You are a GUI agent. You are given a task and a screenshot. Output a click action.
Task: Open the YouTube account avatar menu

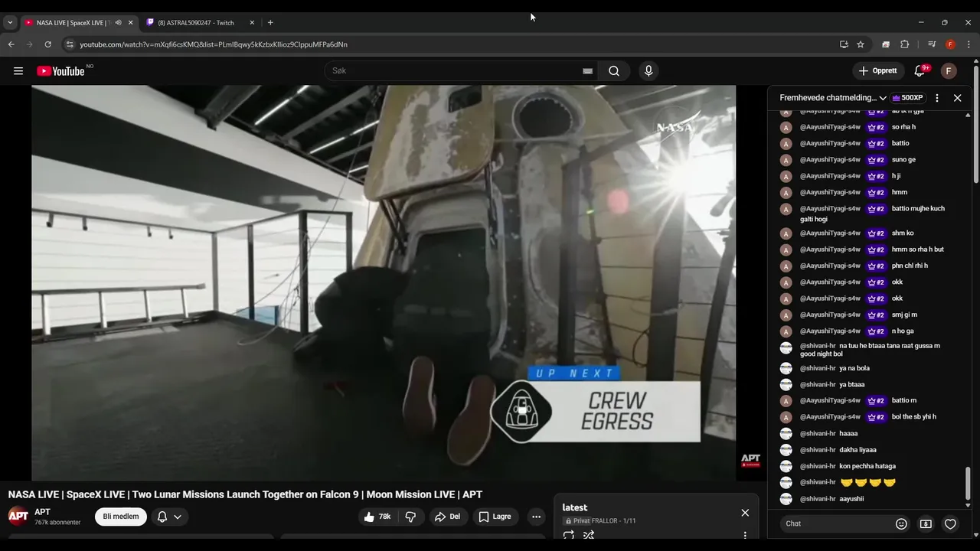949,71
